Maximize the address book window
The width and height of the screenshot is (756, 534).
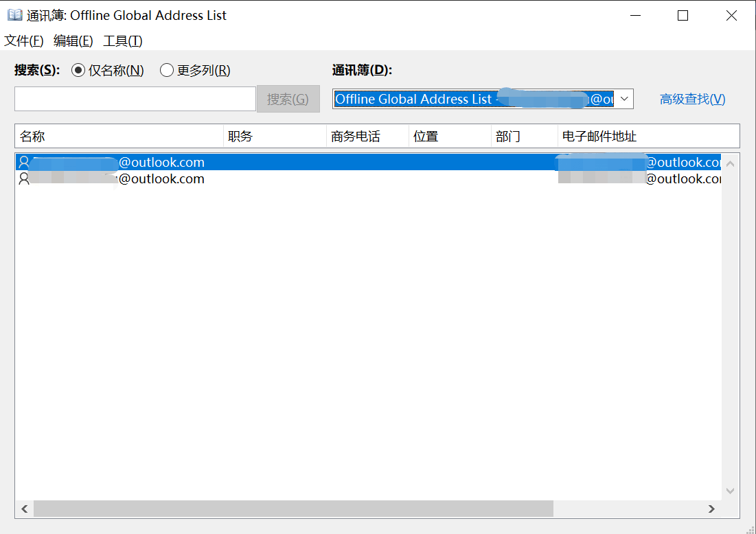click(683, 15)
